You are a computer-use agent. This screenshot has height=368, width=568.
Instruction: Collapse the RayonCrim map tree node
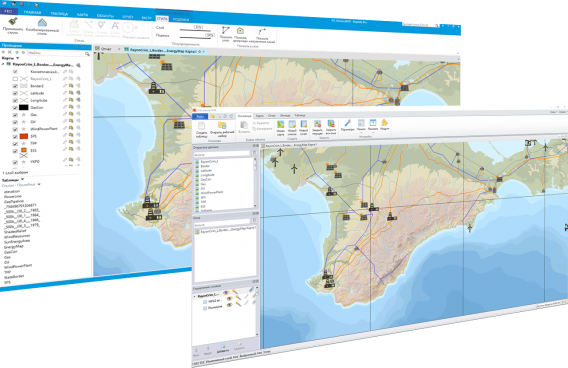coord(3,64)
